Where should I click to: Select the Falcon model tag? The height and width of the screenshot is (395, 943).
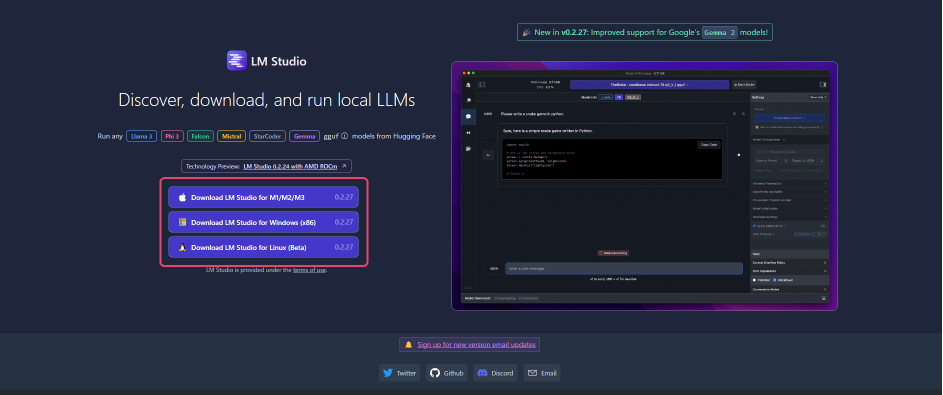pyautogui.click(x=200, y=136)
